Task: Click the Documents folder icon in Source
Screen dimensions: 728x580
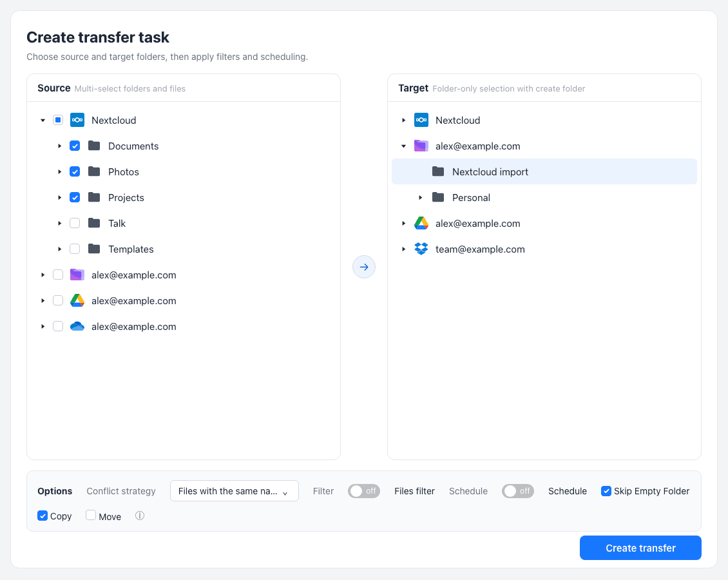Action: (x=94, y=146)
